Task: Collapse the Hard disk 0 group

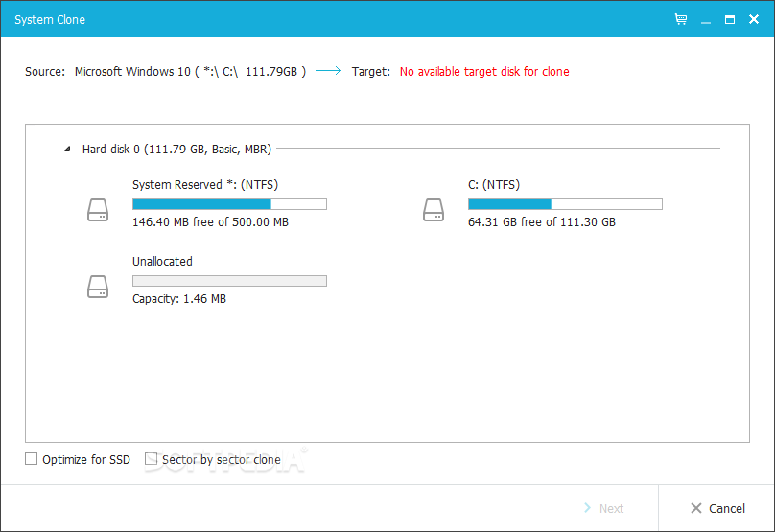Action: pyautogui.click(x=67, y=149)
